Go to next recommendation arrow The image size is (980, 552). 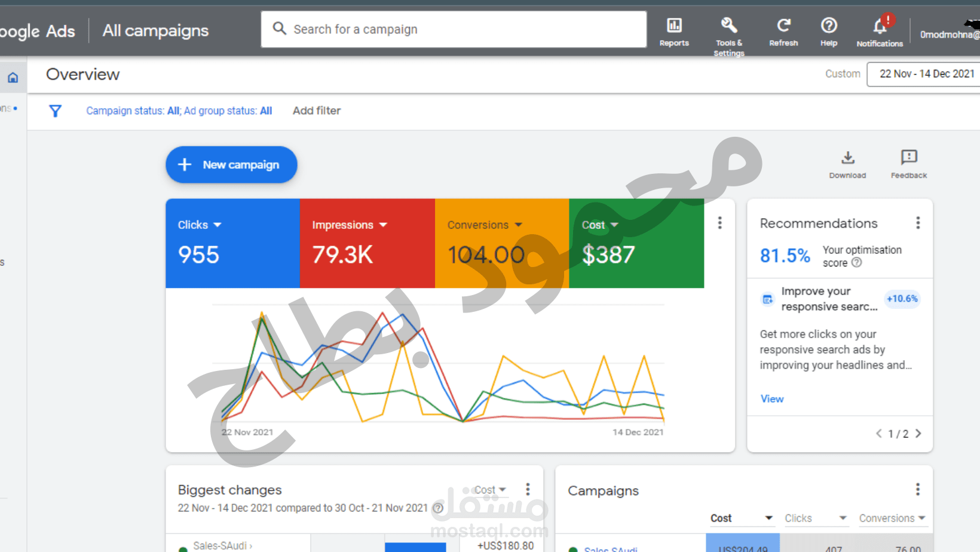[918, 434]
